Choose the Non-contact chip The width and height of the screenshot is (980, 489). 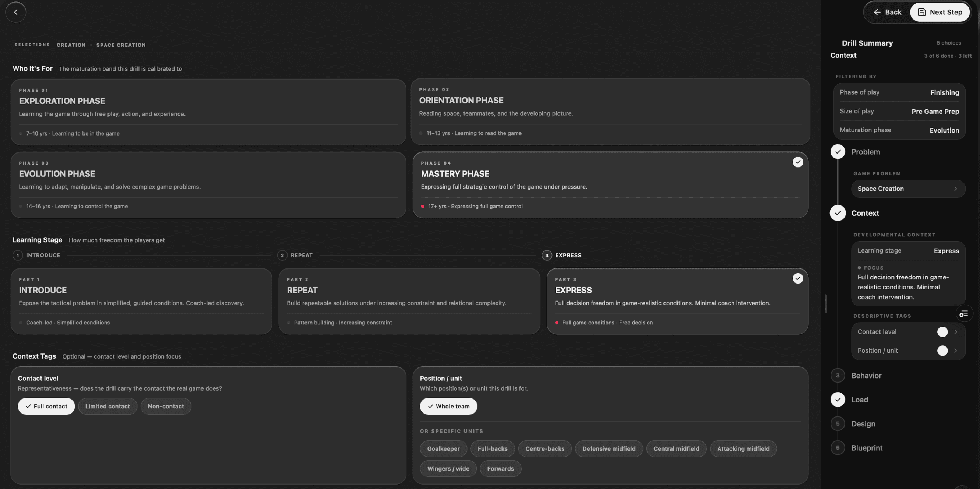coord(166,407)
